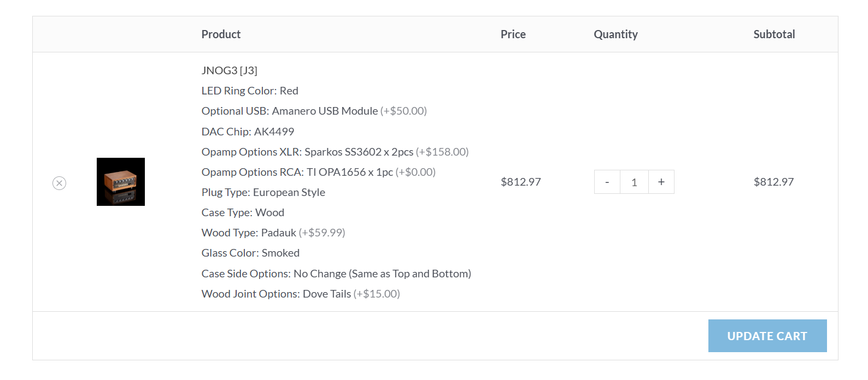Open the JNOG3 product thumbnail image
The width and height of the screenshot is (868, 380).
pos(121,182)
